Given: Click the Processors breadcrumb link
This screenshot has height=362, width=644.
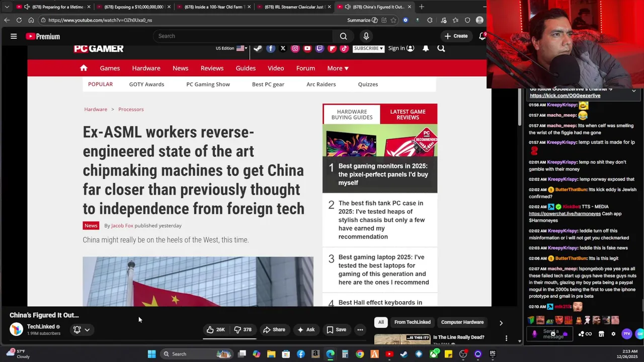Looking at the screenshot, I should point(131,109).
